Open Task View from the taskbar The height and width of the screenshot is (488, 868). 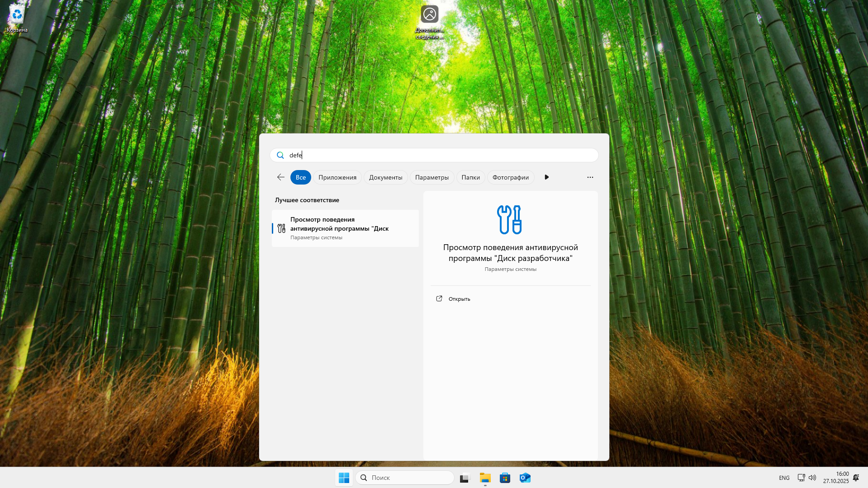[x=465, y=478]
